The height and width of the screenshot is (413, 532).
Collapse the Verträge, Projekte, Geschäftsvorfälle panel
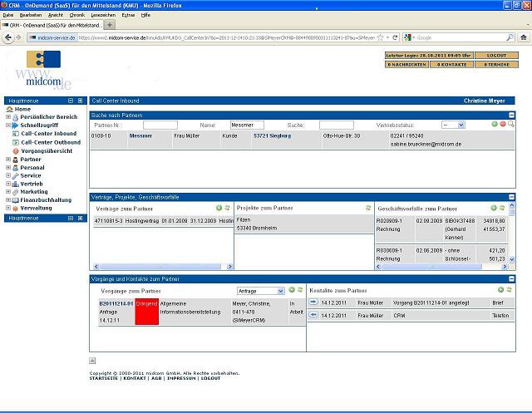(511, 197)
